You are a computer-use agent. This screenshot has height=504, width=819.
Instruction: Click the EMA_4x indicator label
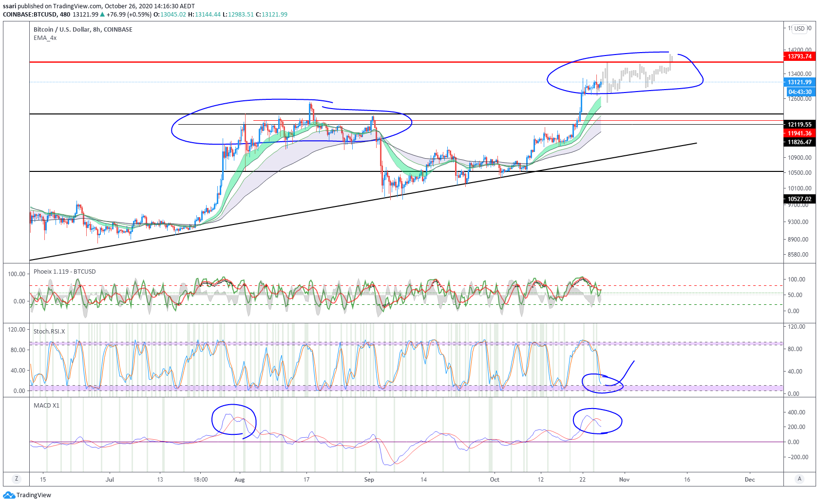pyautogui.click(x=45, y=38)
